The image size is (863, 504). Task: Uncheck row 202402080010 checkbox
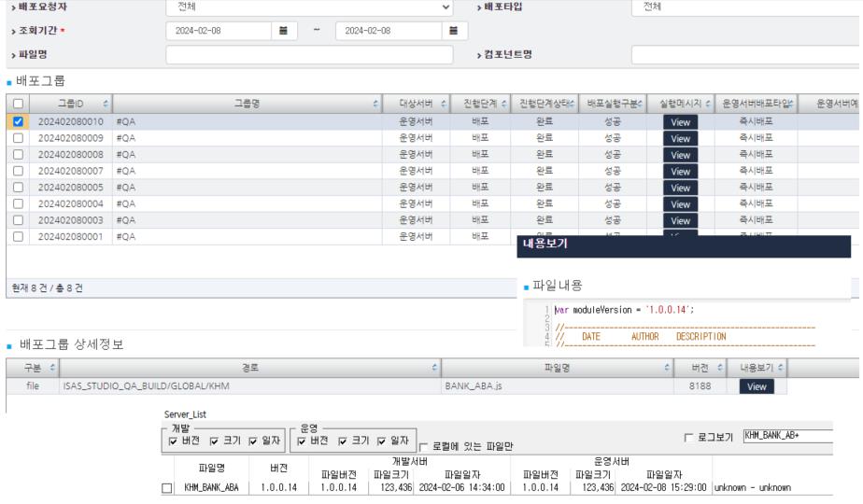(x=18, y=121)
